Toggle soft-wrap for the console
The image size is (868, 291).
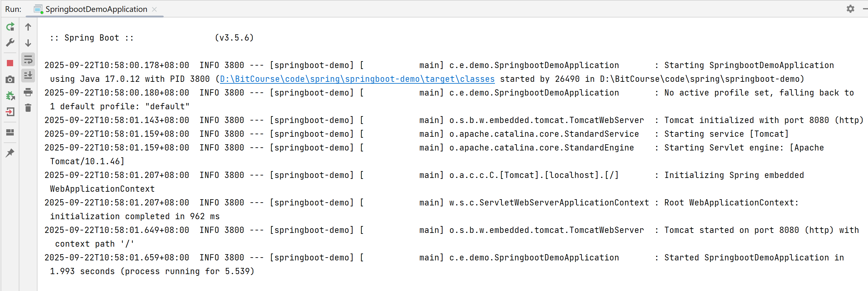(x=28, y=59)
